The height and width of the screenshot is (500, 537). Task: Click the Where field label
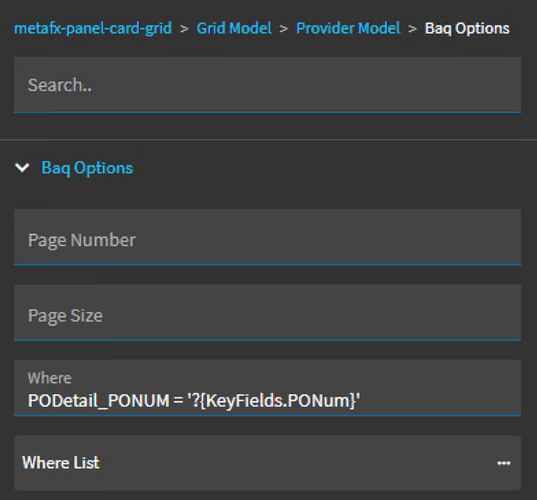pyautogui.click(x=50, y=378)
